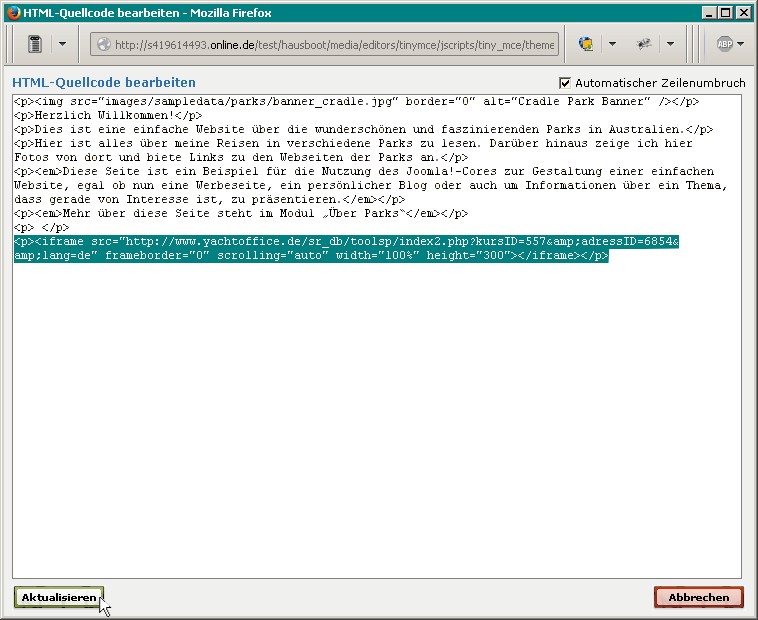Click the globe site icon in the address bar
Screen dimensions: 758x620
104,45
